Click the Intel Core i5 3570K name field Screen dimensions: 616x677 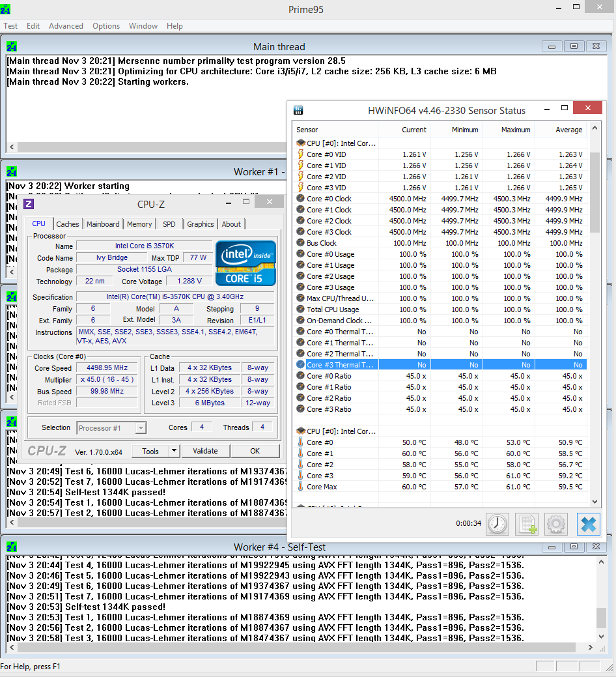click(x=145, y=246)
